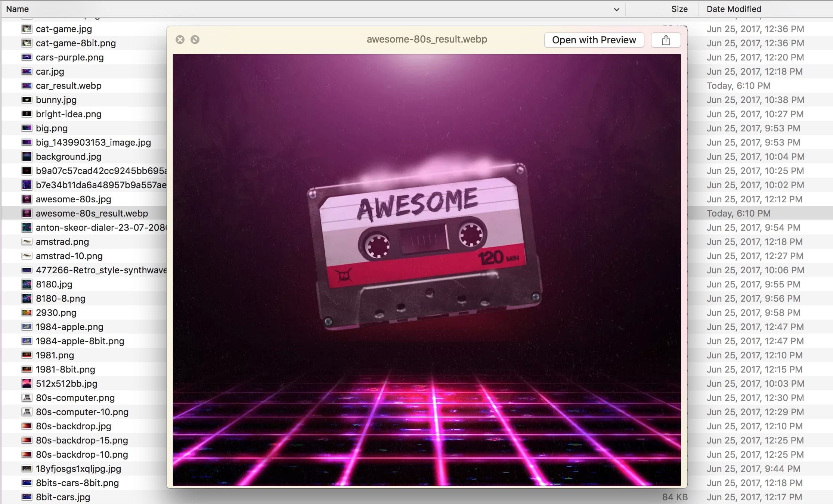This screenshot has width=833, height=504.
Task: Click the share icon in Quick Look
Action: [666, 40]
